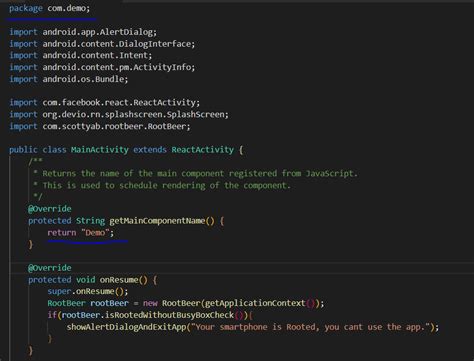The image size is (474, 361).
Task: Click the @Override above getMainComponentName
Action: pyautogui.click(x=50, y=209)
